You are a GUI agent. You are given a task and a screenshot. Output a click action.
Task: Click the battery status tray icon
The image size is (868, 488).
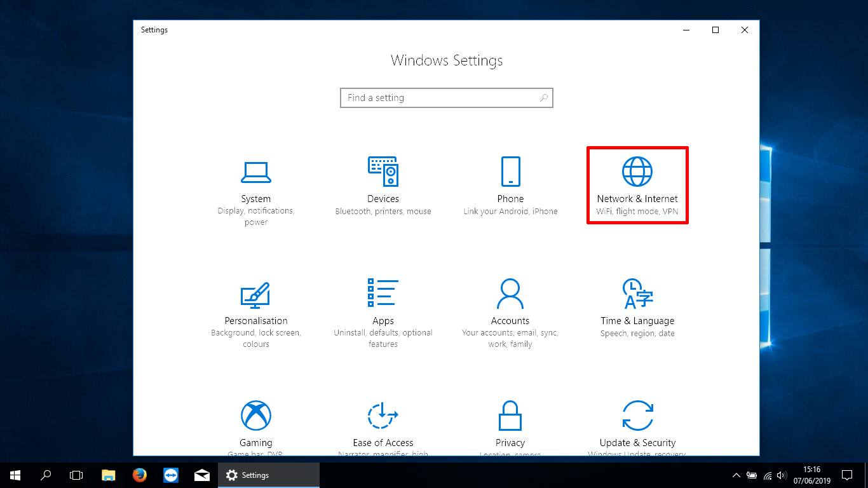752,475
